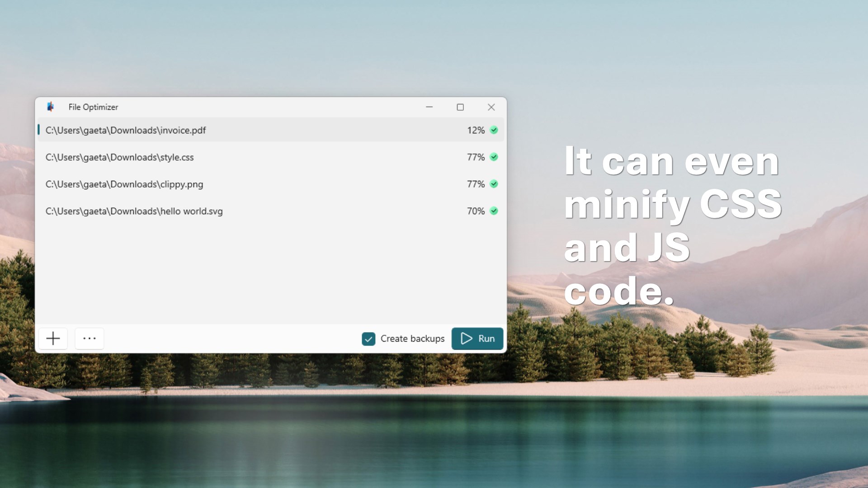This screenshot has height=488, width=868.
Task: Select the invoice.pdf file row
Action: click(x=271, y=130)
